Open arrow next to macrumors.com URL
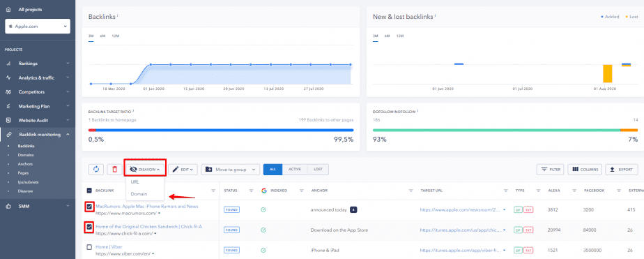644x259 pixels. pos(159,214)
